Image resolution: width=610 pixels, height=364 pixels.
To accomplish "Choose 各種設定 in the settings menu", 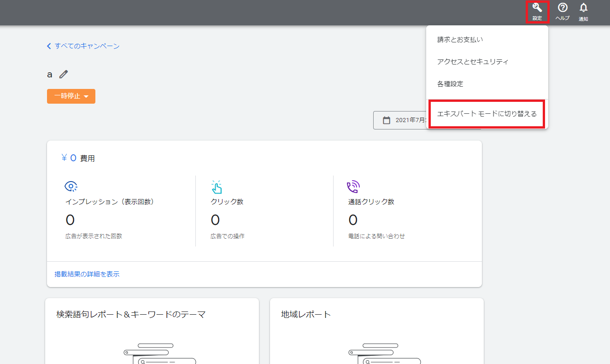I will (487, 84).
